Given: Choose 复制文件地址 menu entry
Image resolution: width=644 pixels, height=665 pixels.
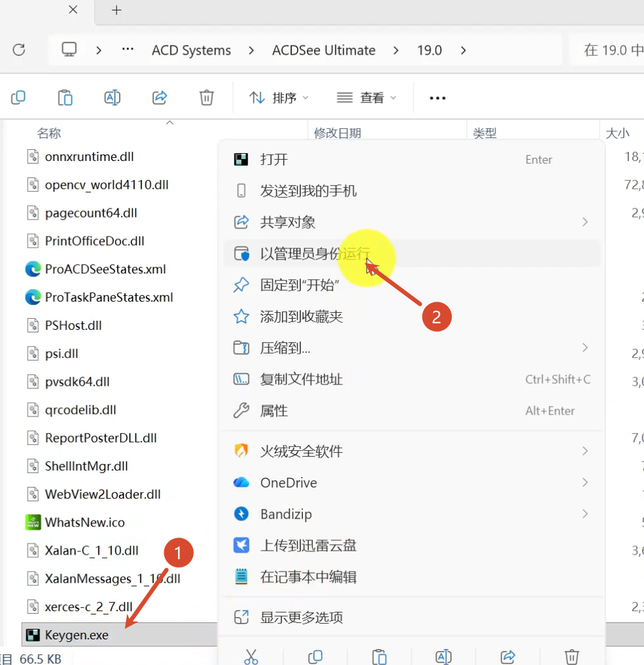Looking at the screenshot, I should click(x=411, y=379).
